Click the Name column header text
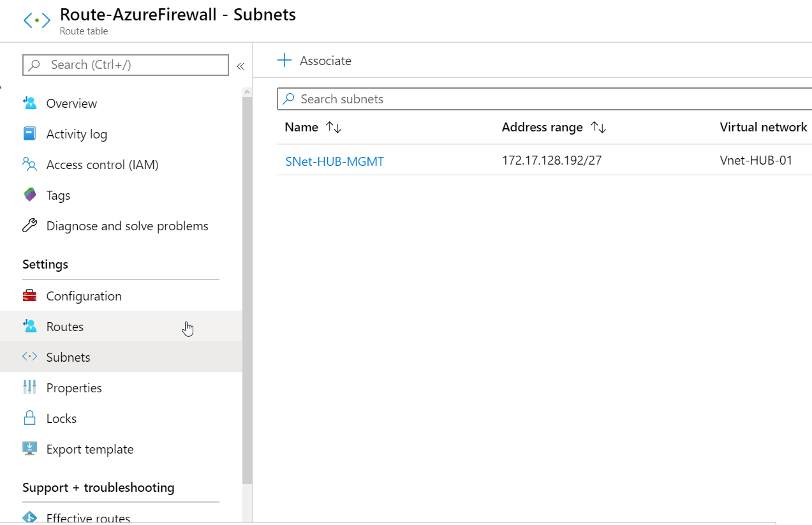The width and height of the screenshot is (812, 525). coord(301,127)
